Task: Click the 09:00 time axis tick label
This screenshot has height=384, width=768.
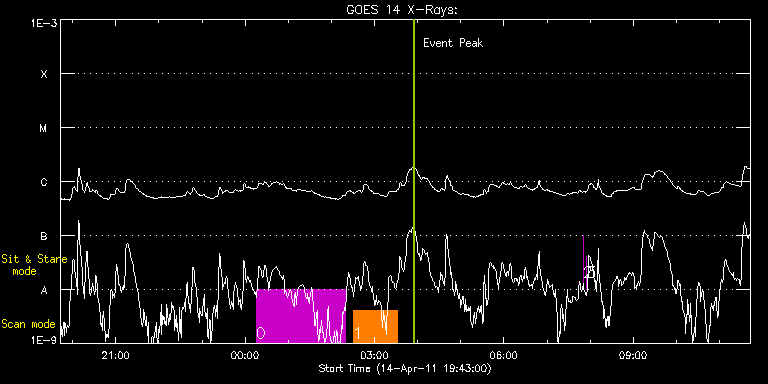Action: pyautogui.click(x=634, y=355)
